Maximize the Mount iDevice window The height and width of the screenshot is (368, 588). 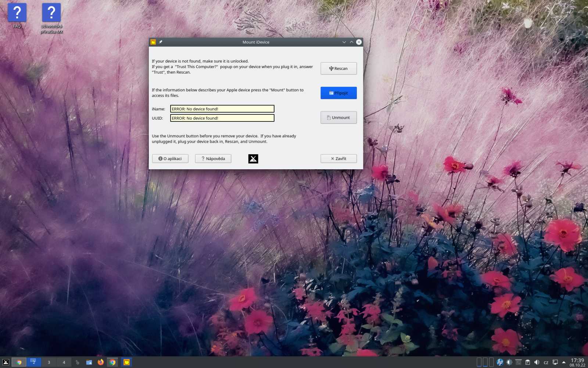tap(351, 42)
